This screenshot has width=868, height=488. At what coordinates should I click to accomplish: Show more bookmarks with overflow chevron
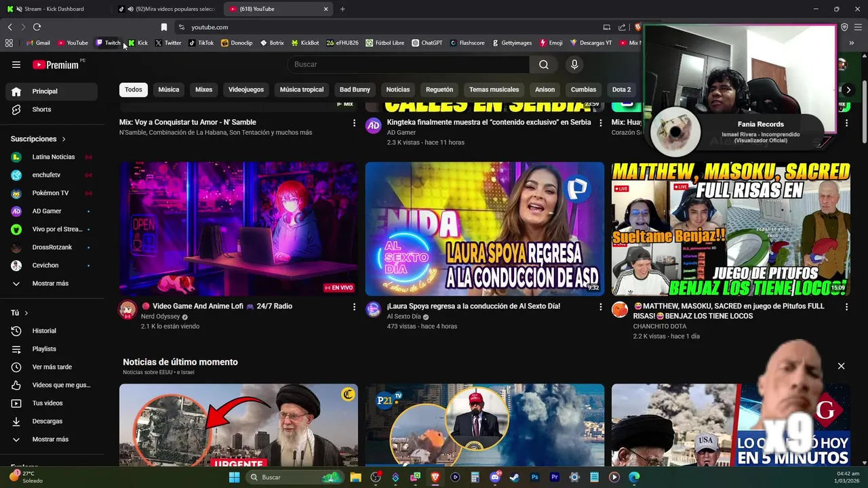click(x=851, y=43)
